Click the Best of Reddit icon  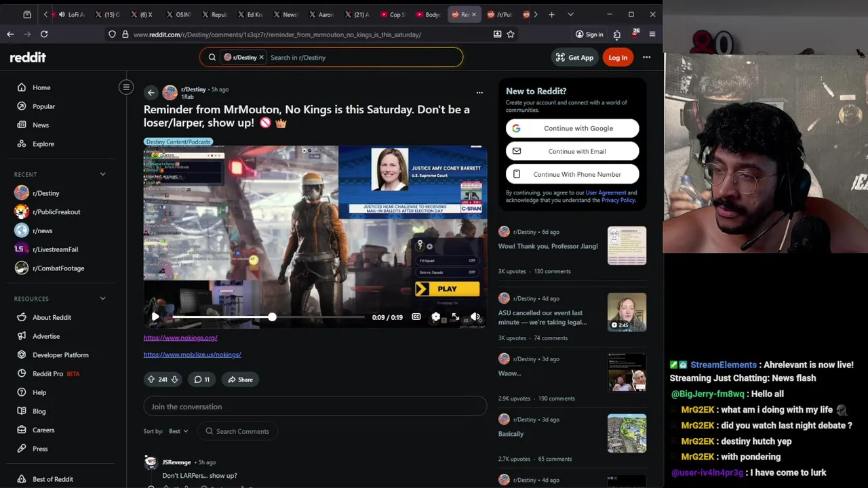22,479
